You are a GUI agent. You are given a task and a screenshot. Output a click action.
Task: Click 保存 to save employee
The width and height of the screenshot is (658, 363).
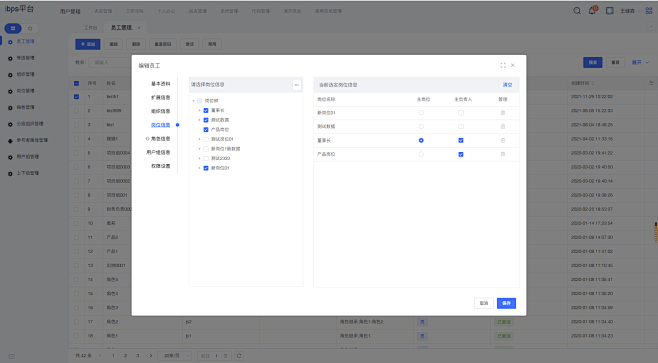(507, 303)
